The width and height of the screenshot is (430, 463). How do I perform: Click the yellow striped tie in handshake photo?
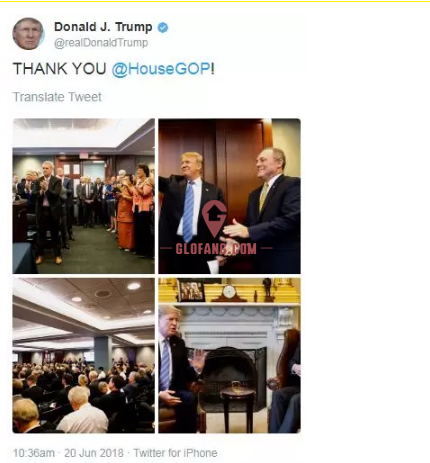pos(264,197)
